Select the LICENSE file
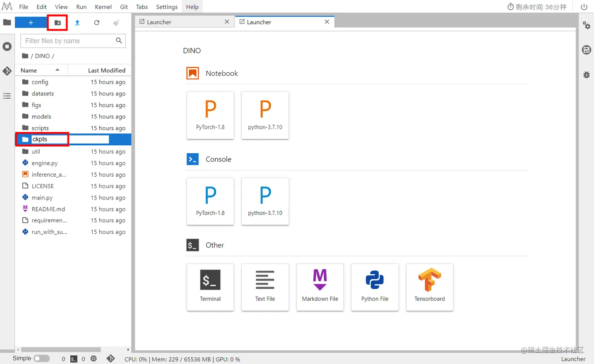Screen dimensions: 594x364 point(73,186)
